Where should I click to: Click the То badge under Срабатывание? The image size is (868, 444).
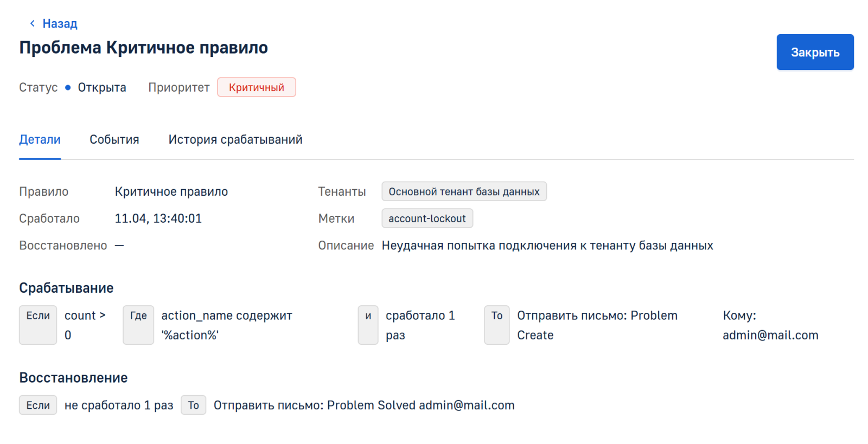coord(496,324)
